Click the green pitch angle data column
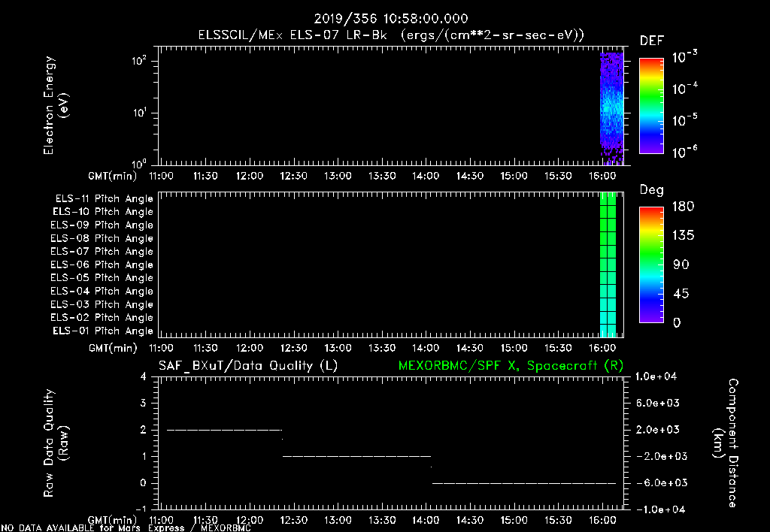Screen dimensions: 770x532 click(x=608, y=264)
